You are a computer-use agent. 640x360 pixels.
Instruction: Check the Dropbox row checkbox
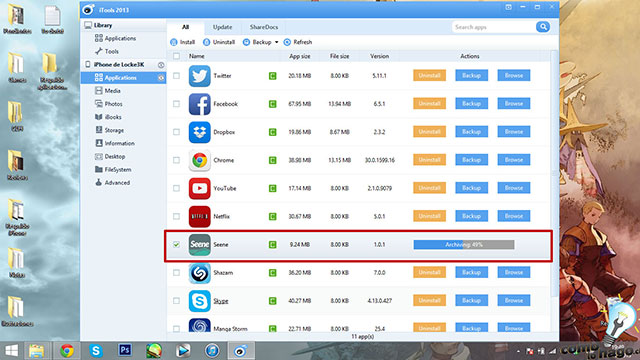[x=176, y=132]
